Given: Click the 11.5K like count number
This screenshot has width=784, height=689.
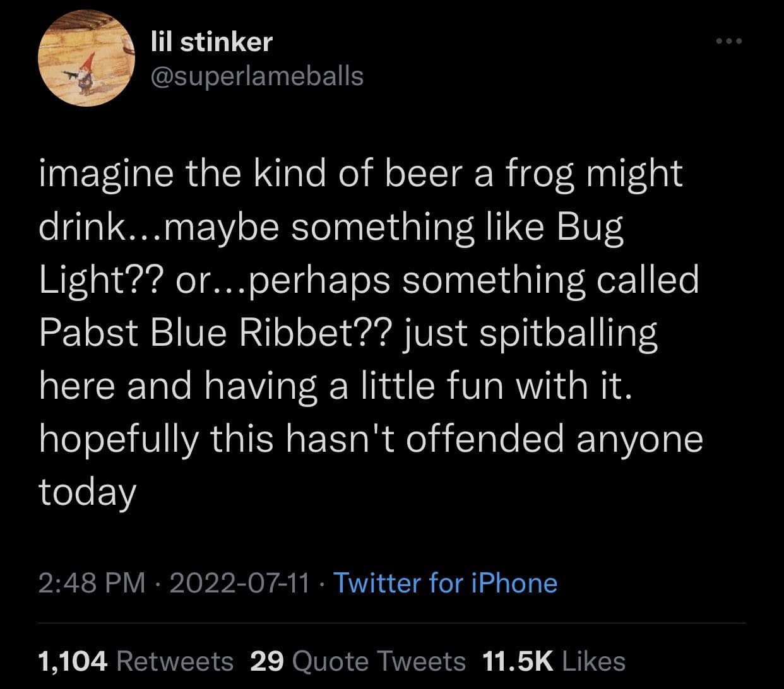Looking at the screenshot, I should pyautogui.click(x=517, y=661).
